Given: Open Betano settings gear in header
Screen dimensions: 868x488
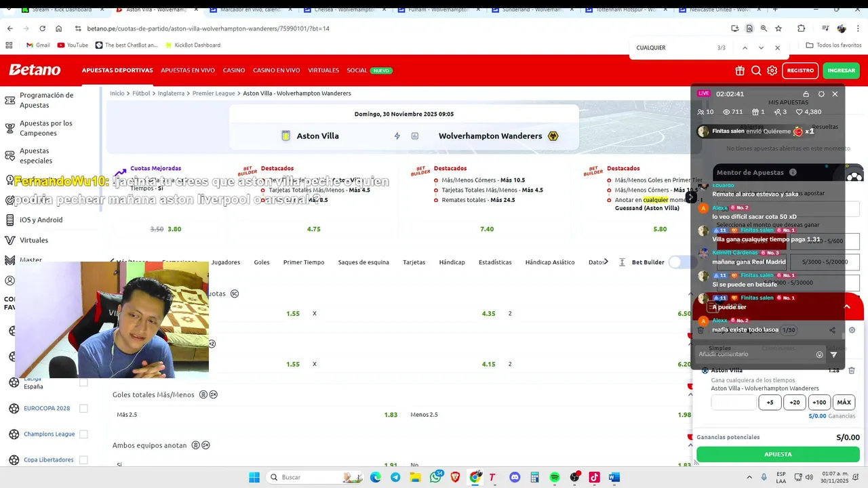Looking at the screenshot, I should point(772,70).
